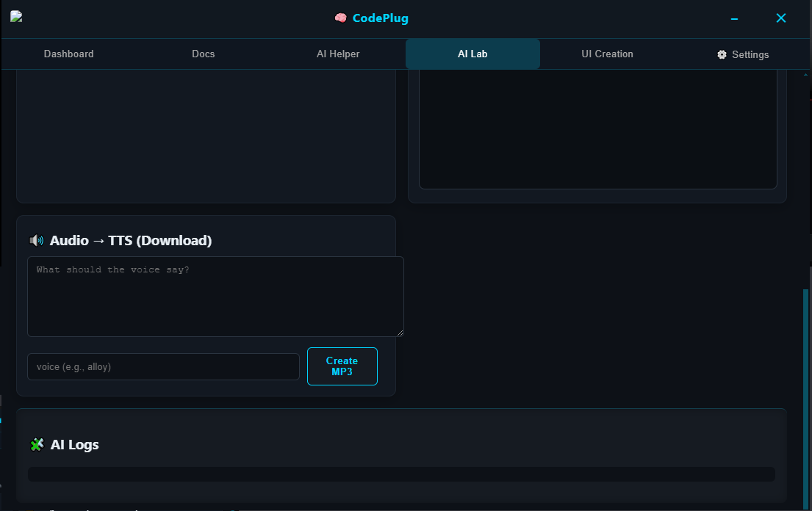Click the green tools icon next to AI Logs
Image resolution: width=812 pixels, height=511 pixels.
(x=37, y=444)
